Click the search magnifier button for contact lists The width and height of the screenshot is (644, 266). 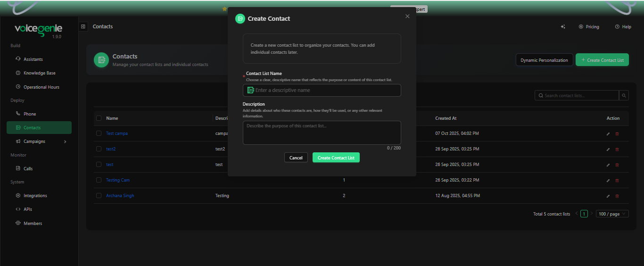click(624, 96)
